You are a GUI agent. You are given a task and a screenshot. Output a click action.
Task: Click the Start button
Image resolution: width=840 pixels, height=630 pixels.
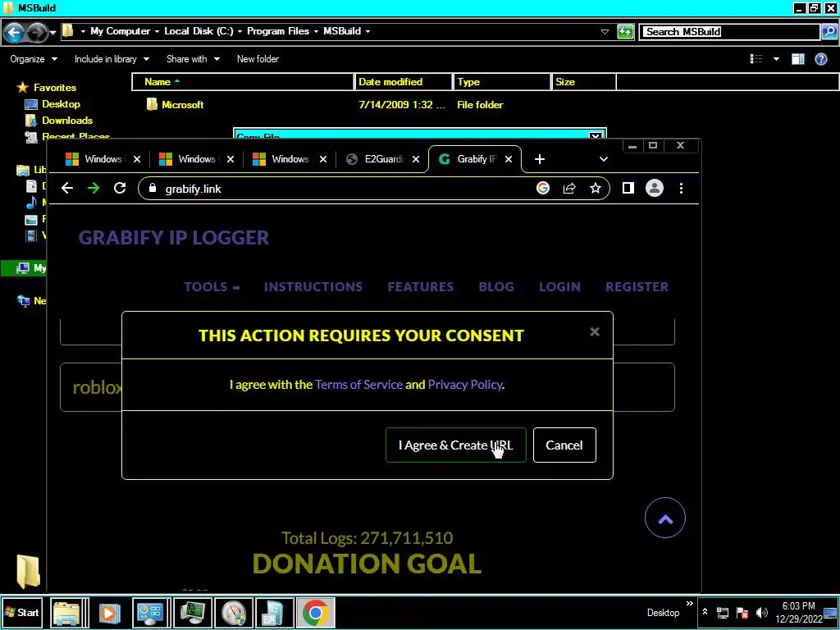coord(22,612)
